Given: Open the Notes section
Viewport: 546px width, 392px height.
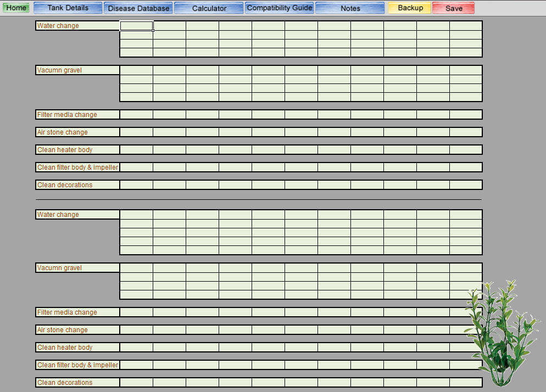Looking at the screenshot, I should click(x=350, y=8).
